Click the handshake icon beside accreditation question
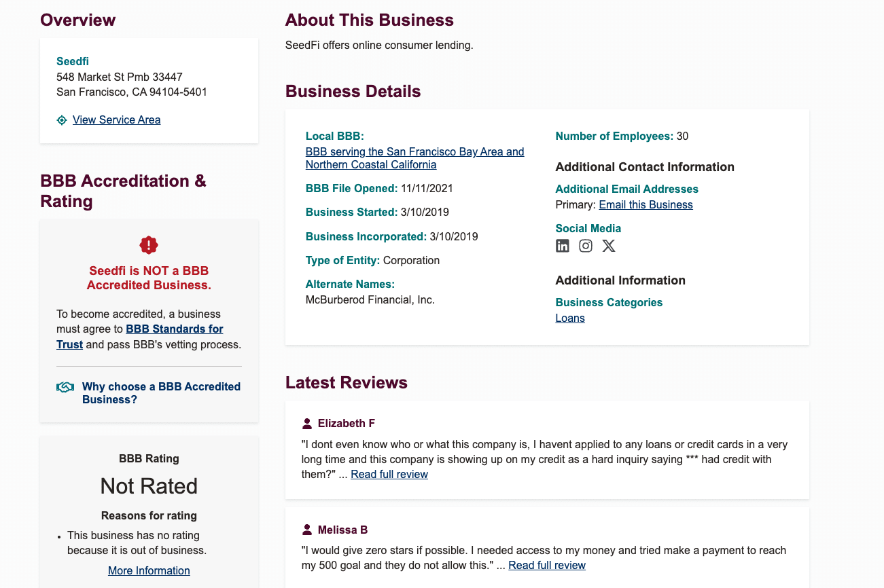Viewport: 884px width, 588px height. (x=65, y=386)
